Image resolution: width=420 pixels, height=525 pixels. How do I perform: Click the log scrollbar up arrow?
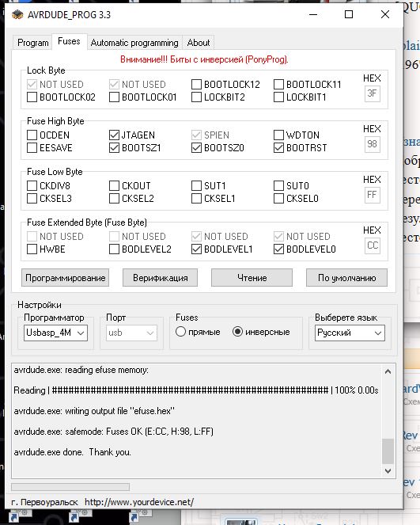388,371
